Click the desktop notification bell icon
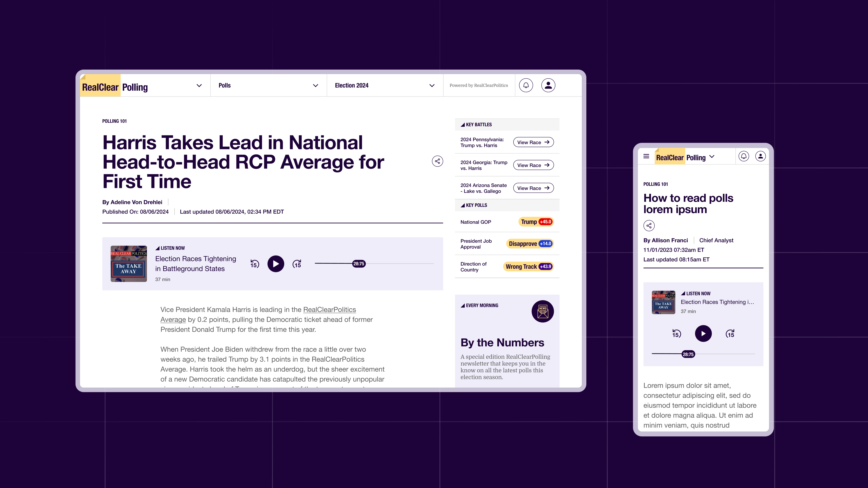868x488 pixels. click(x=526, y=85)
